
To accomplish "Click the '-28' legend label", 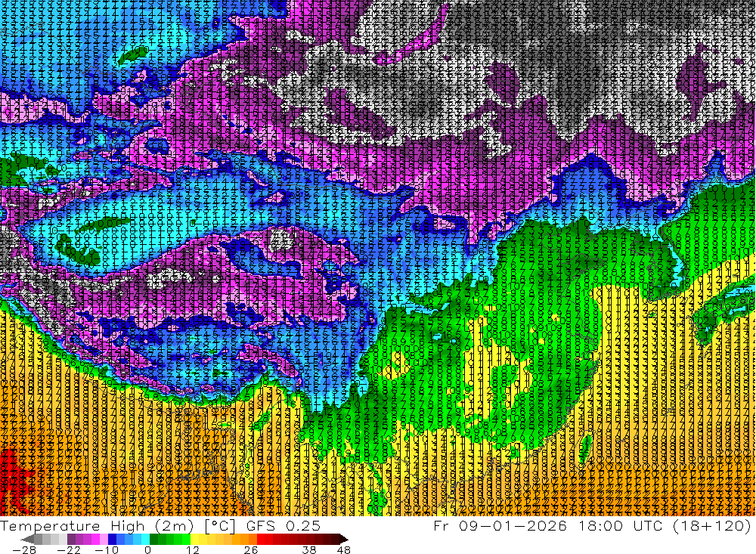I will (x=24, y=549).
